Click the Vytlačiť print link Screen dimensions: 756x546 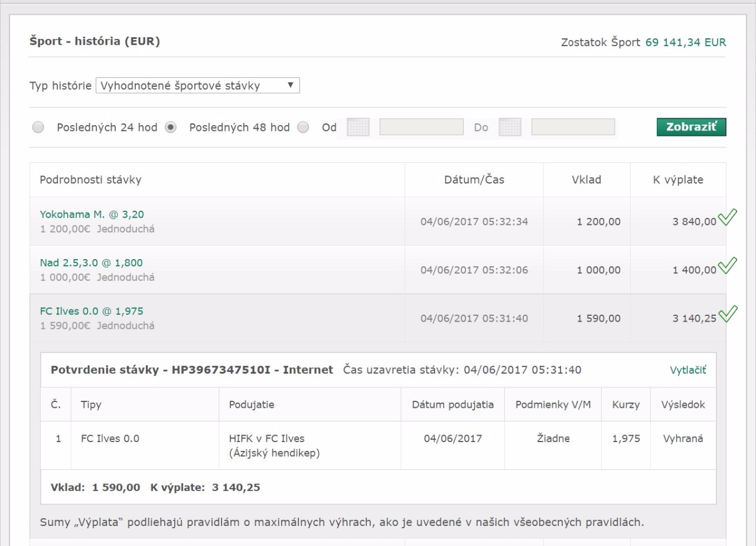687,370
